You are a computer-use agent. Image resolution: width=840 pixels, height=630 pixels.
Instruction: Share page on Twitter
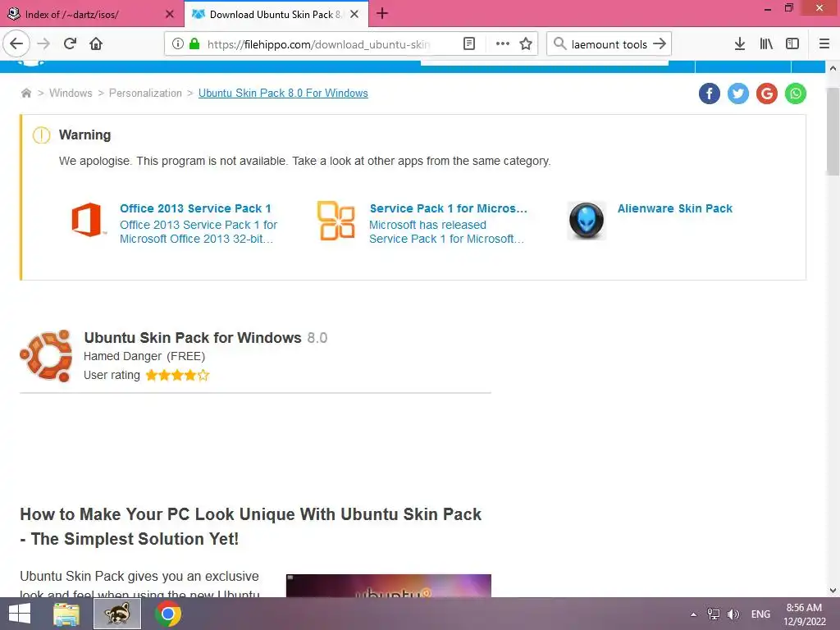coord(738,94)
